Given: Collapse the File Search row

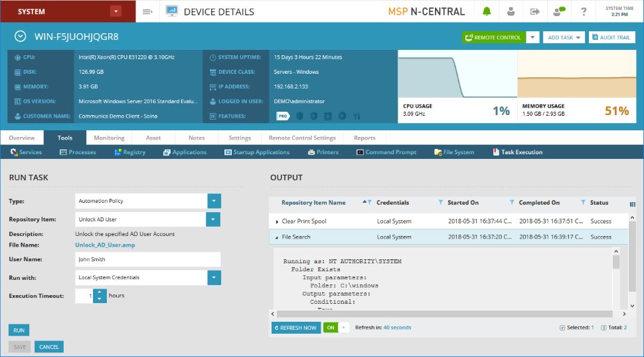Looking at the screenshot, I should 277,237.
